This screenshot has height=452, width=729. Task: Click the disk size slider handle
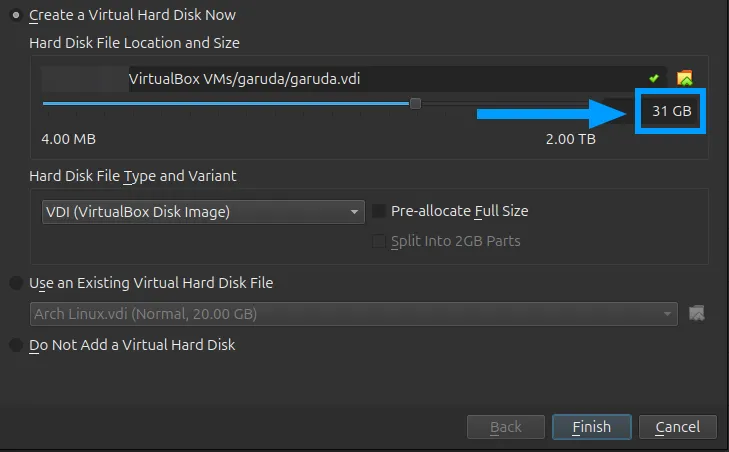(415, 103)
